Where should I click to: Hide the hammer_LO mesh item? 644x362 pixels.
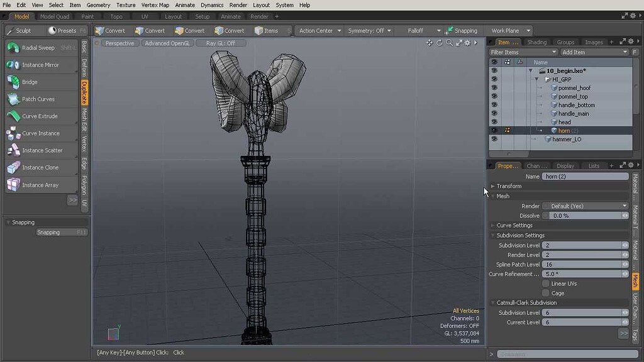pos(494,139)
